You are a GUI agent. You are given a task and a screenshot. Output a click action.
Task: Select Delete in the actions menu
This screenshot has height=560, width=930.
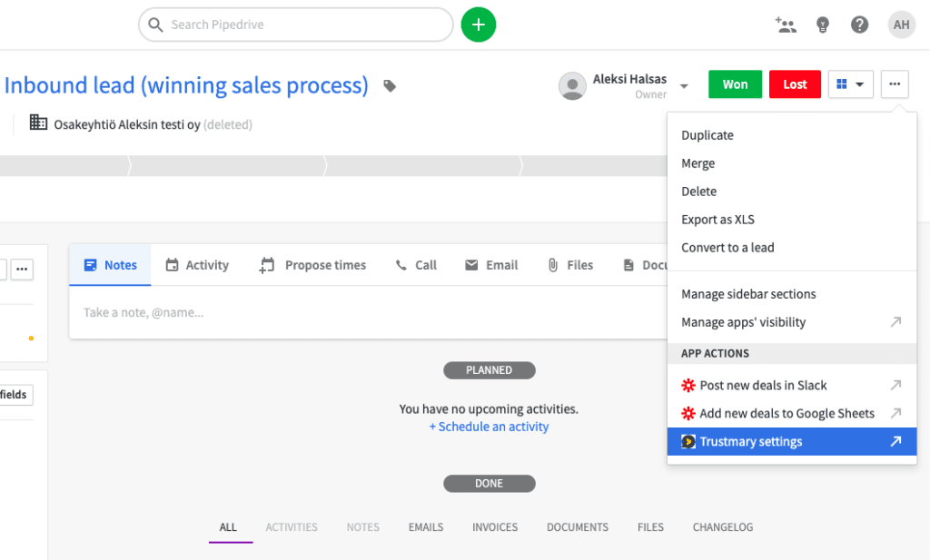792,192
